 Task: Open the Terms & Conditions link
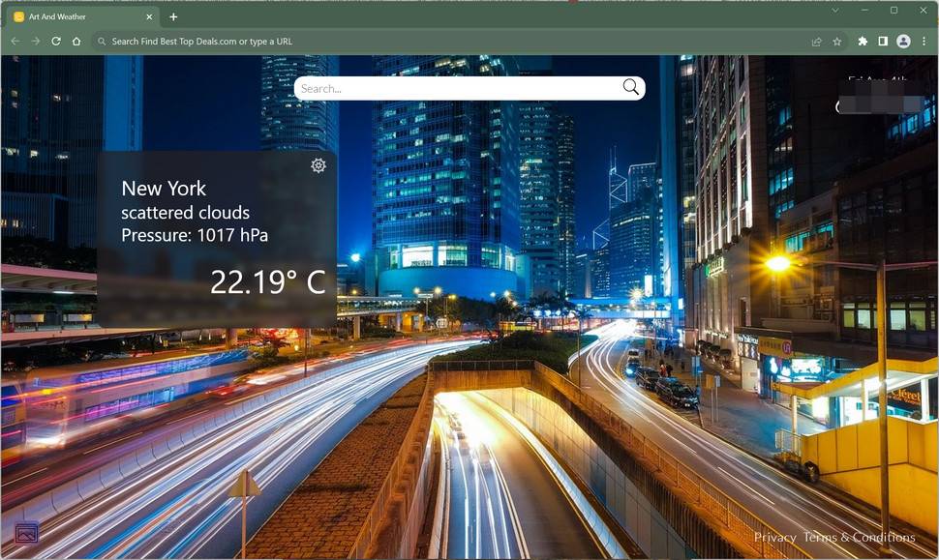860,537
